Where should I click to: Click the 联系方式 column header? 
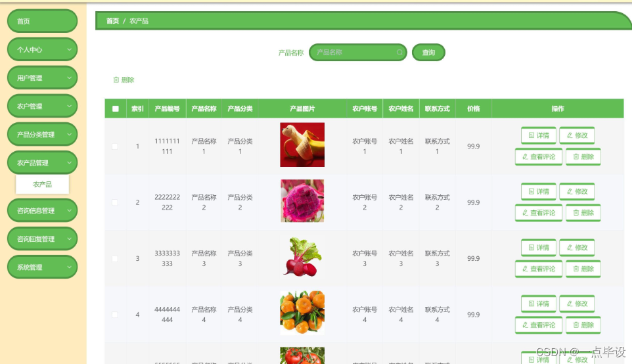tap(438, 109)
